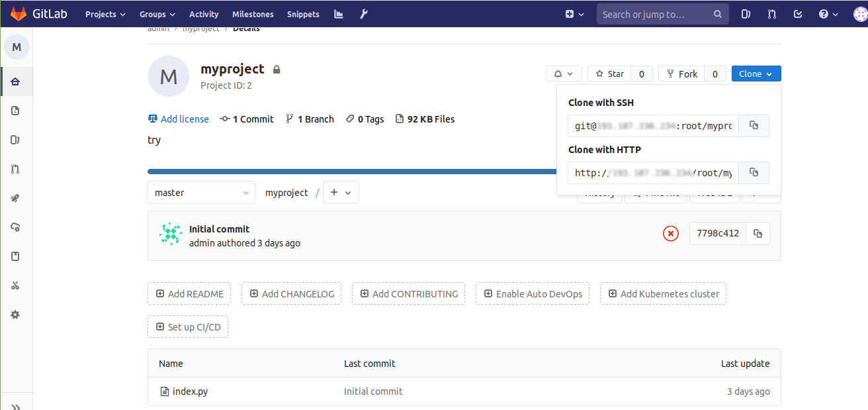868x410 pixels.
Task: Focus the Search or jump to field
Action: tap(662, 14)
